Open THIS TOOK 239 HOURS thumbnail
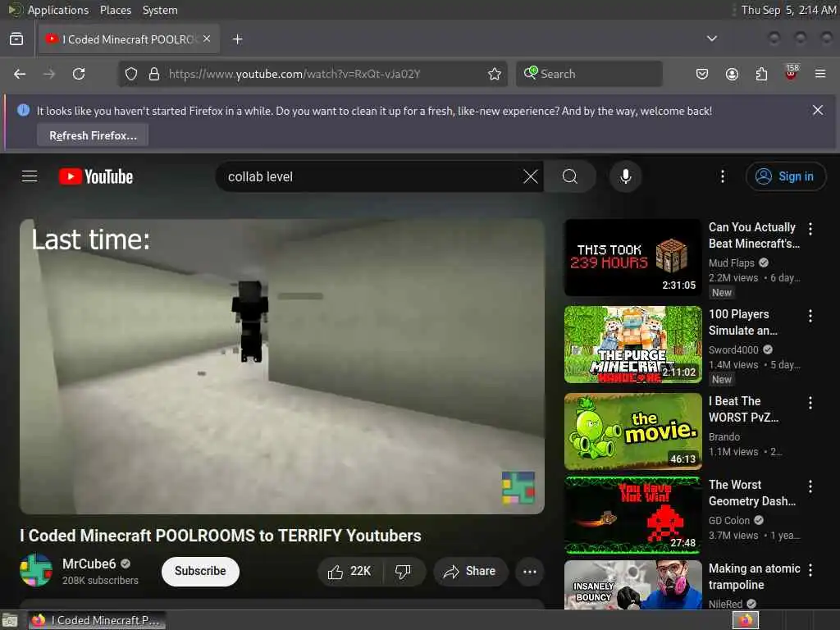 [x=632, y=257]
